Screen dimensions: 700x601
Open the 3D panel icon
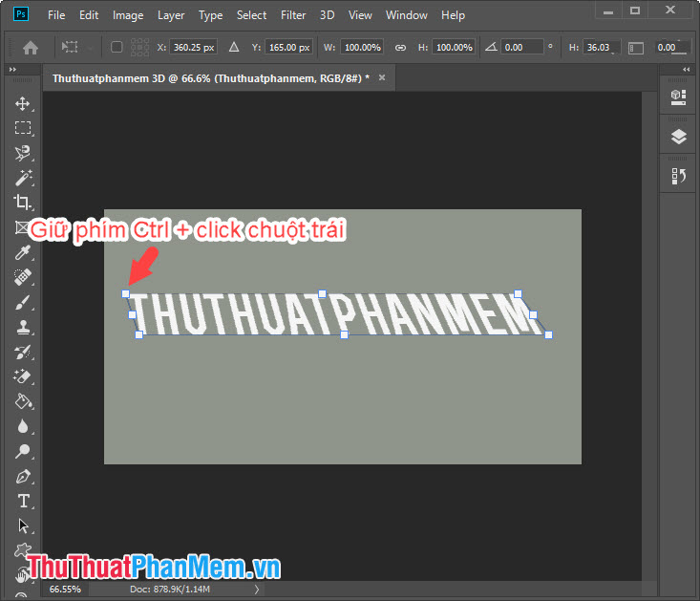(678, 97)
